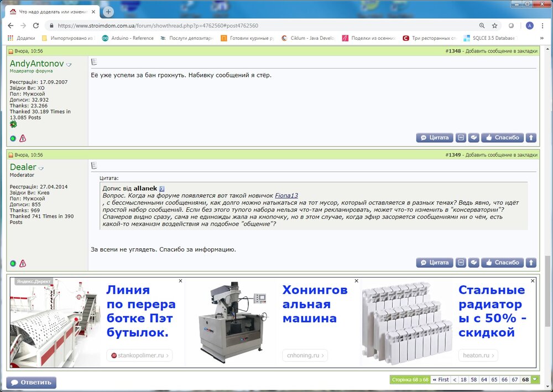Open the Chrome profile avatar icon
553x392 pixels.
(529, 25)
